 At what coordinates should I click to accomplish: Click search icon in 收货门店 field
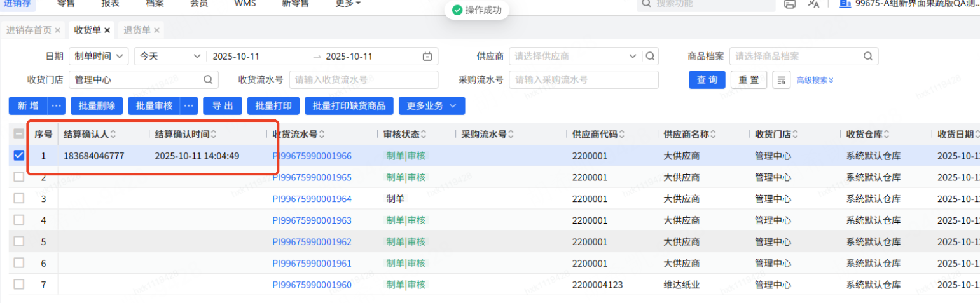207,80
